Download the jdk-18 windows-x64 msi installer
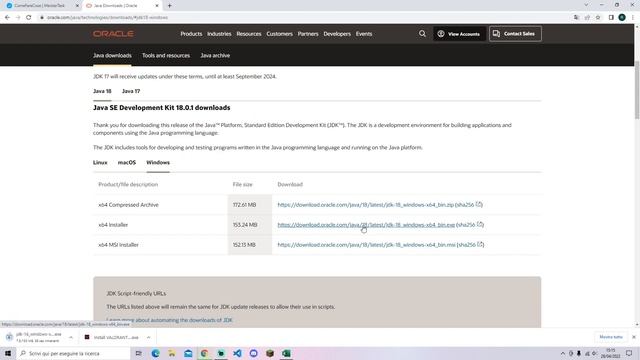 tap(367, 245)
